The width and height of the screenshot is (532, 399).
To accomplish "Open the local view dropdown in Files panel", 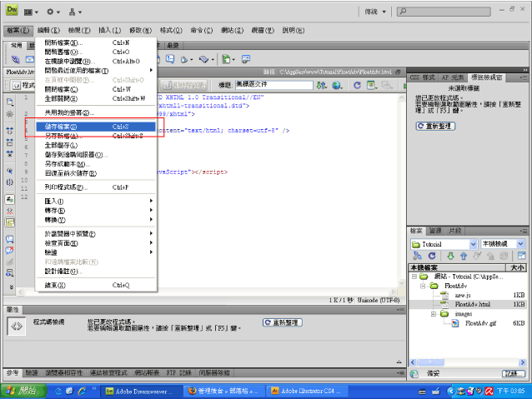I will coord(521,244).
